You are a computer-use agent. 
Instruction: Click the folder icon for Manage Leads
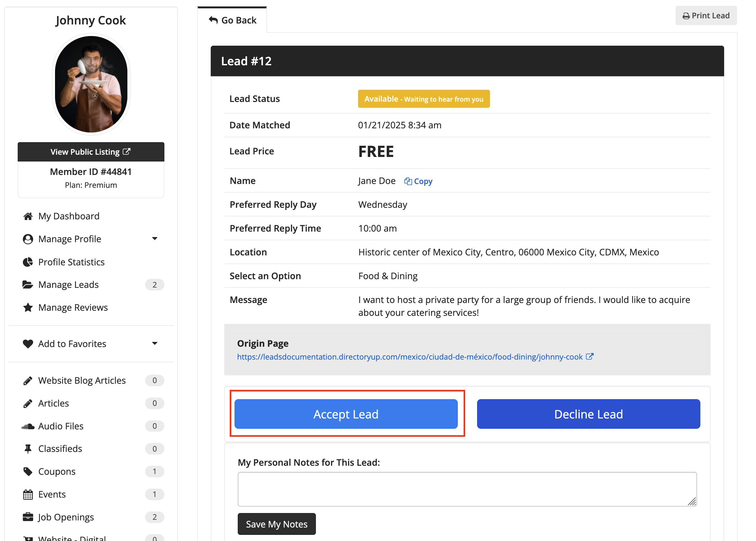click(x=28, y=285)
